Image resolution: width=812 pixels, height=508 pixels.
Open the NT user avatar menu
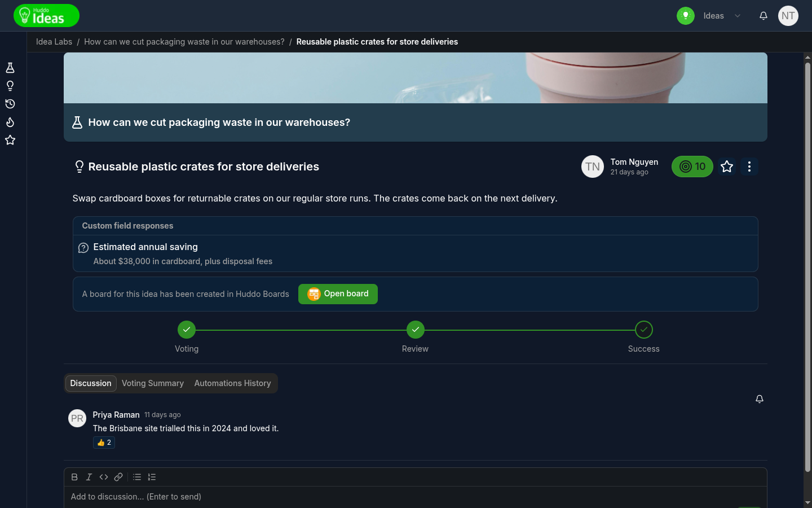coord(788,16)
